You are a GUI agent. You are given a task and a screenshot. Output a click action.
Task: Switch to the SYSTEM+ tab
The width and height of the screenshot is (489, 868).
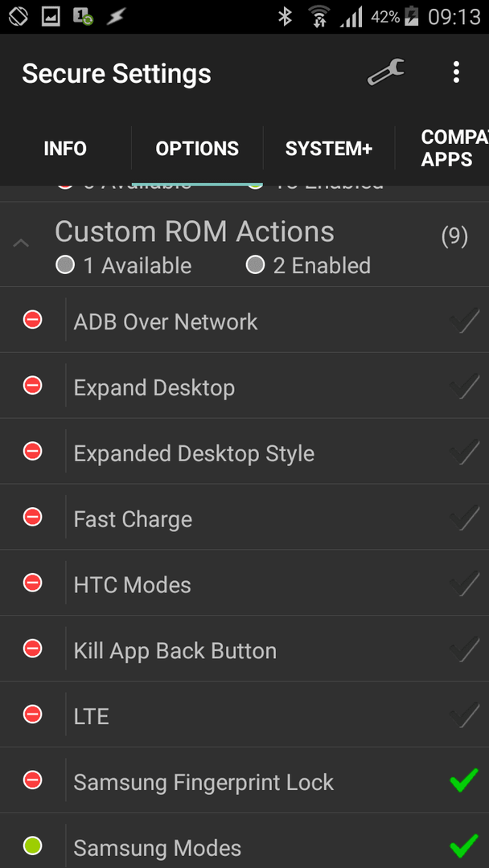pyautogui.click(x=329, y=149)
